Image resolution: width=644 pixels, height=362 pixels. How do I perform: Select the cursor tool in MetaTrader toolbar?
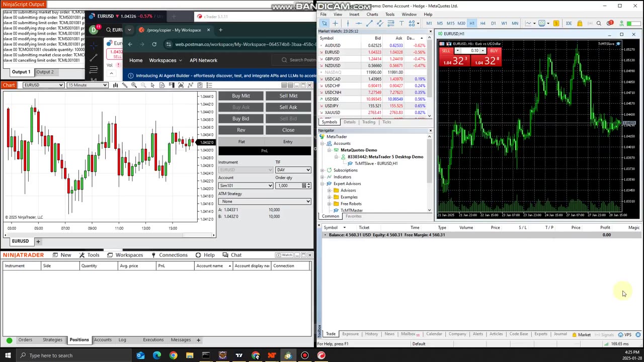(x=325, y=23)
